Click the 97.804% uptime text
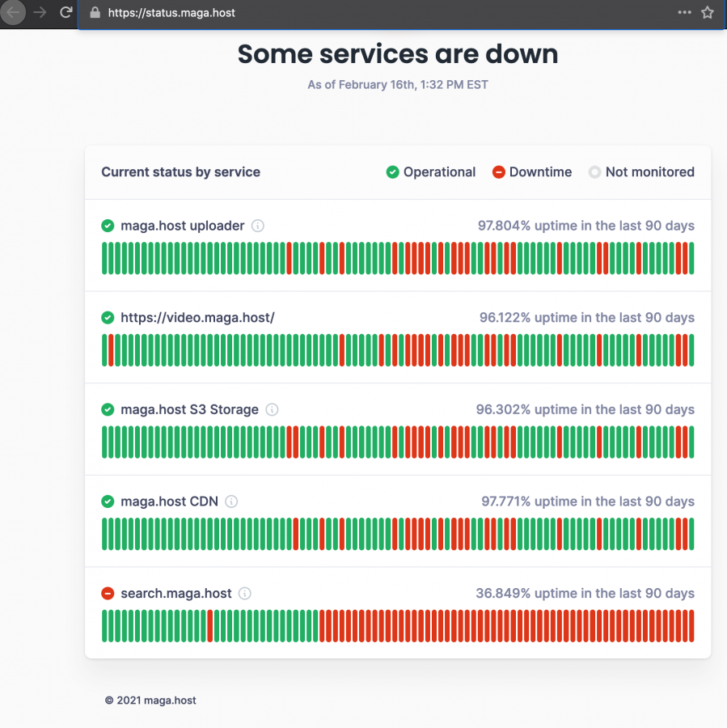Viewport: 727px width, 728px height. click(x=586, y=226)
